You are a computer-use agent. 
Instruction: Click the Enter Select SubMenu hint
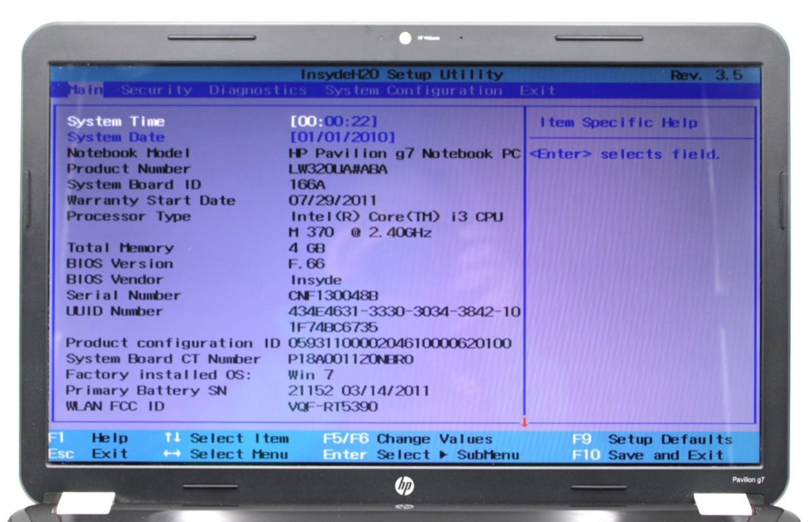click(421, 455)
